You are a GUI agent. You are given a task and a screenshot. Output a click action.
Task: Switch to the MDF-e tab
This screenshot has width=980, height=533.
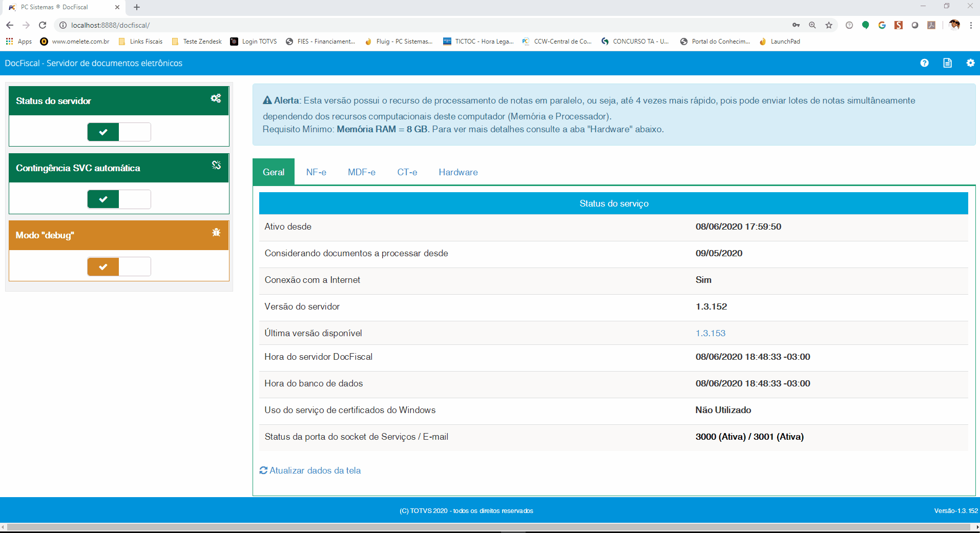pyautogui.click(x=362, y=172)
